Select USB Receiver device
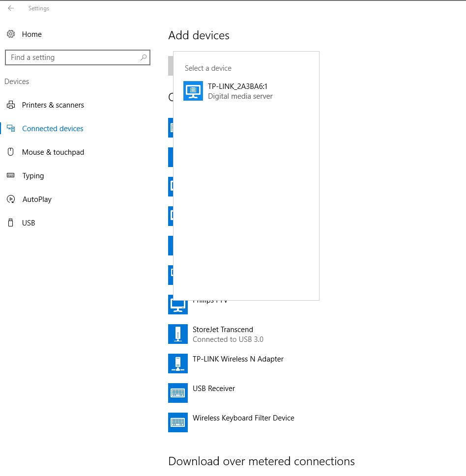 click(x=213, y=389)
